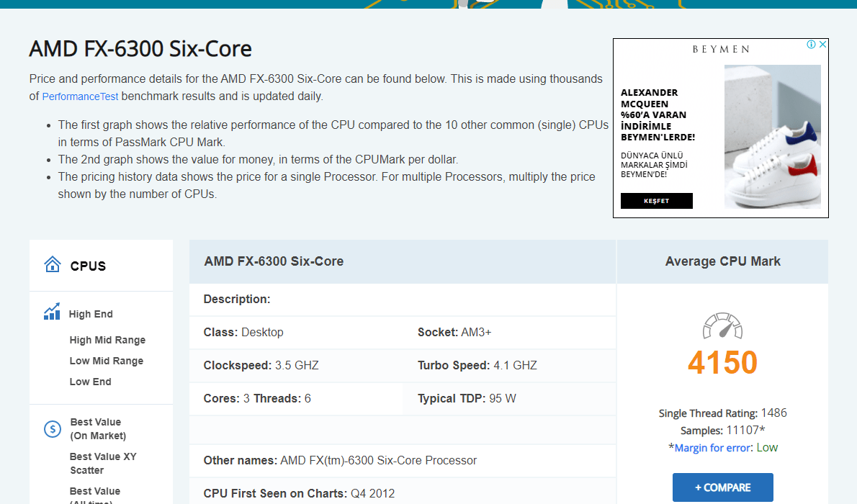
Task: Open the ad info icon
Action: (x=812, y=44)
